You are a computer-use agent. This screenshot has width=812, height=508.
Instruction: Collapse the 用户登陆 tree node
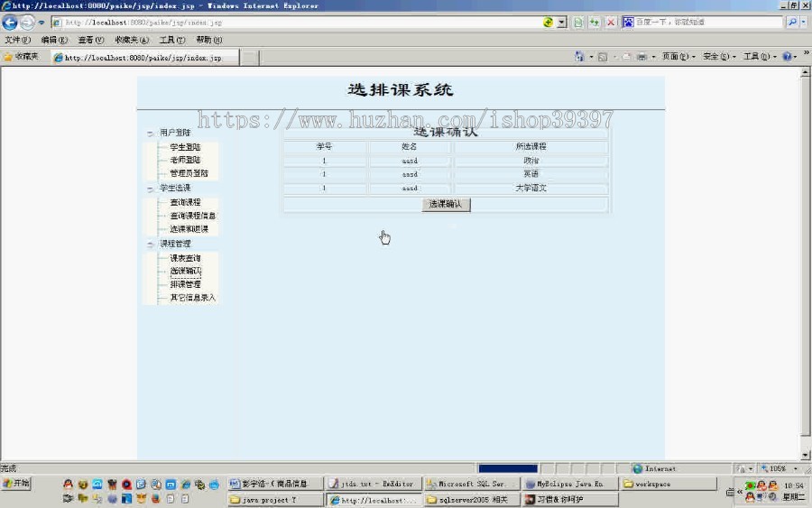pos(150,134)
